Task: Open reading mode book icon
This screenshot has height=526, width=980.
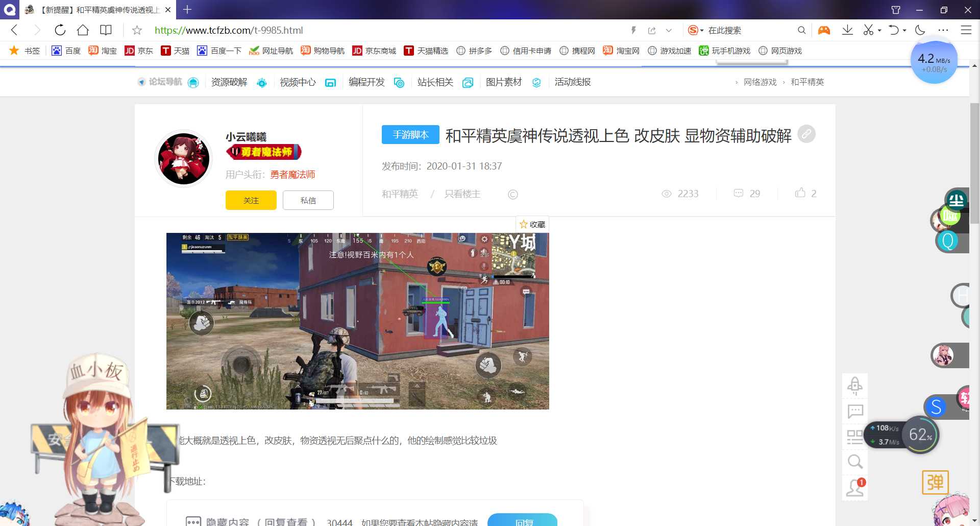Action: tap(106, 30)
